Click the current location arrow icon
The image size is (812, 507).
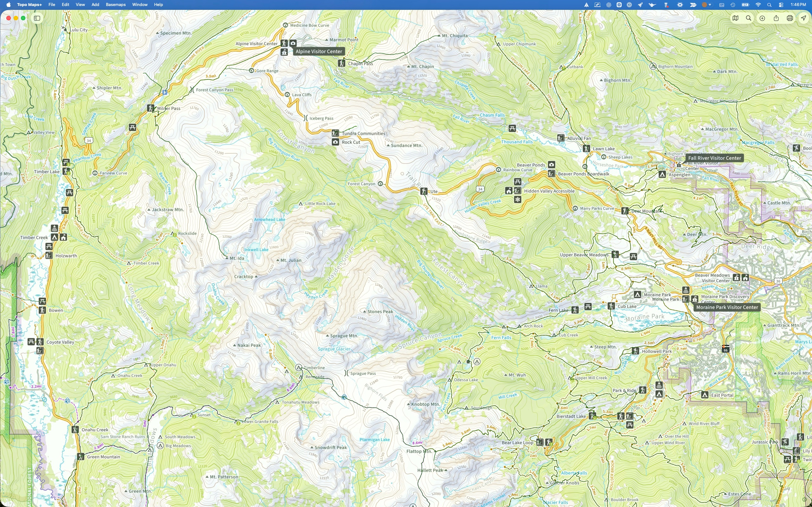(803, 18)
